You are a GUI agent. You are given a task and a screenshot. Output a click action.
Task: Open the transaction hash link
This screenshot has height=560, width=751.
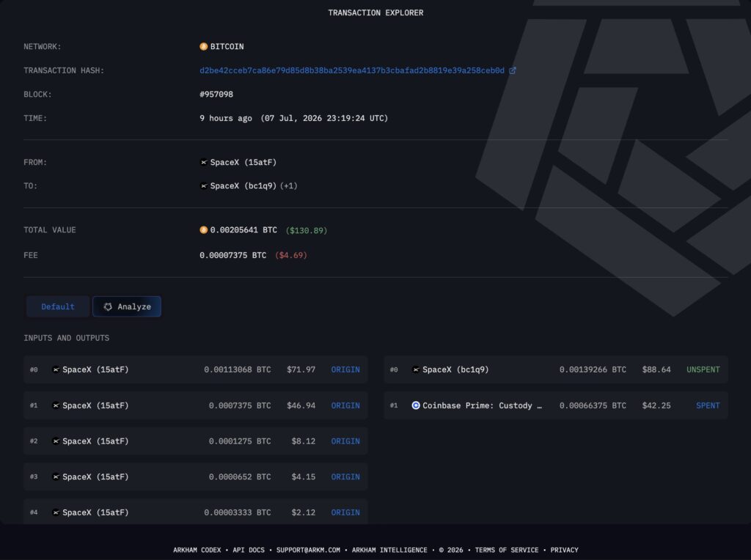pos(352,70)
